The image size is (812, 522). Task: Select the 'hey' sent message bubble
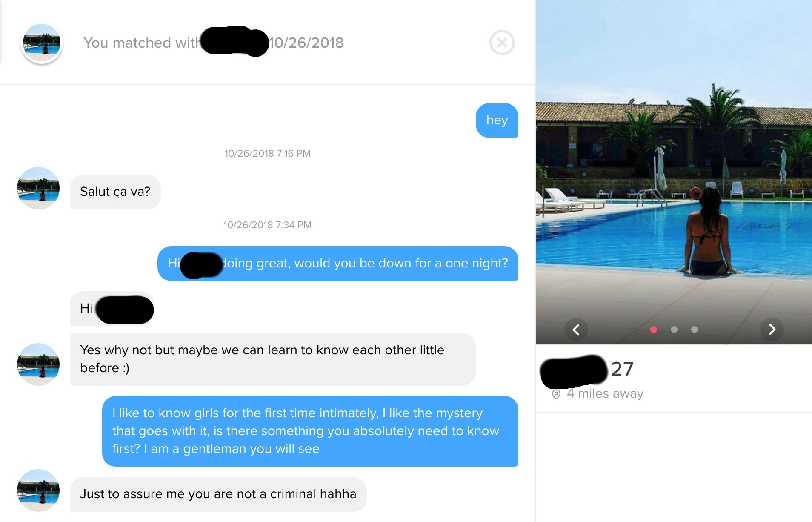497,120
